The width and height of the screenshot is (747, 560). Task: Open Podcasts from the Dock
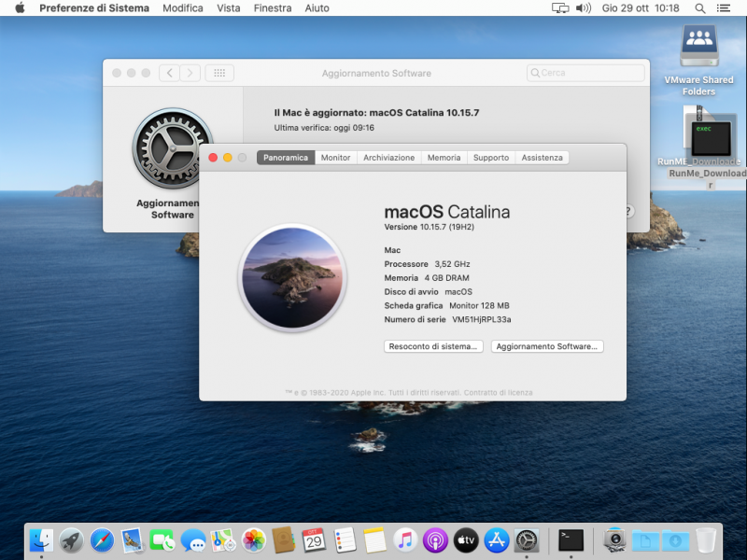point(435,540)
